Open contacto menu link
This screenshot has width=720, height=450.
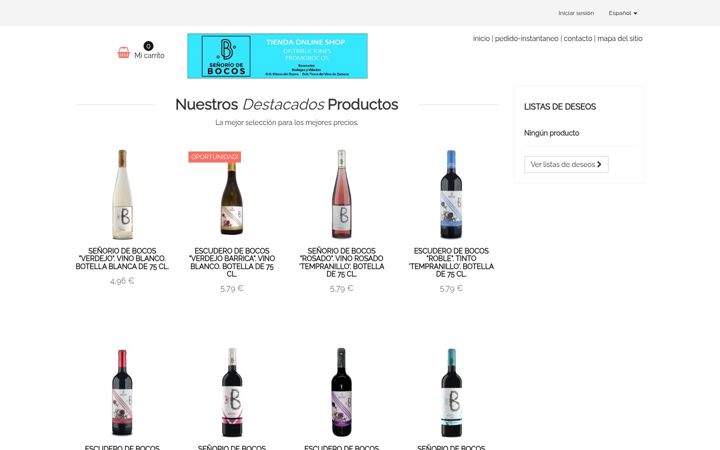pos(578,39)
